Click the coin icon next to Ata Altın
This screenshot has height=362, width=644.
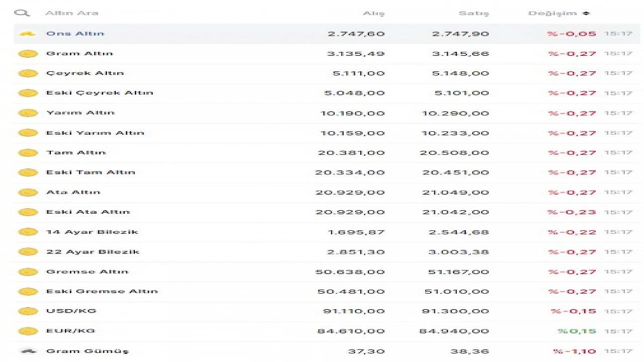coord(28,193)
